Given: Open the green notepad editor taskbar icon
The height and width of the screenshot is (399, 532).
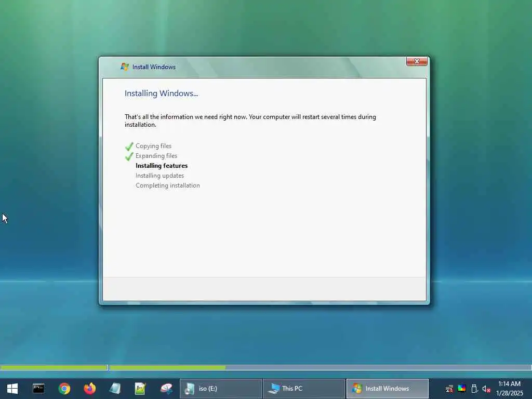Looking at the screenshot, I should point(140,389).
